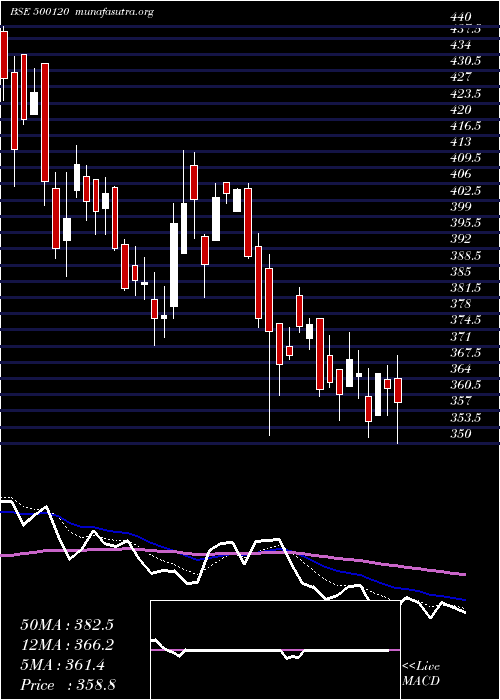
Task: Open the MACD inset chart box
Action: tap(275, 650)
